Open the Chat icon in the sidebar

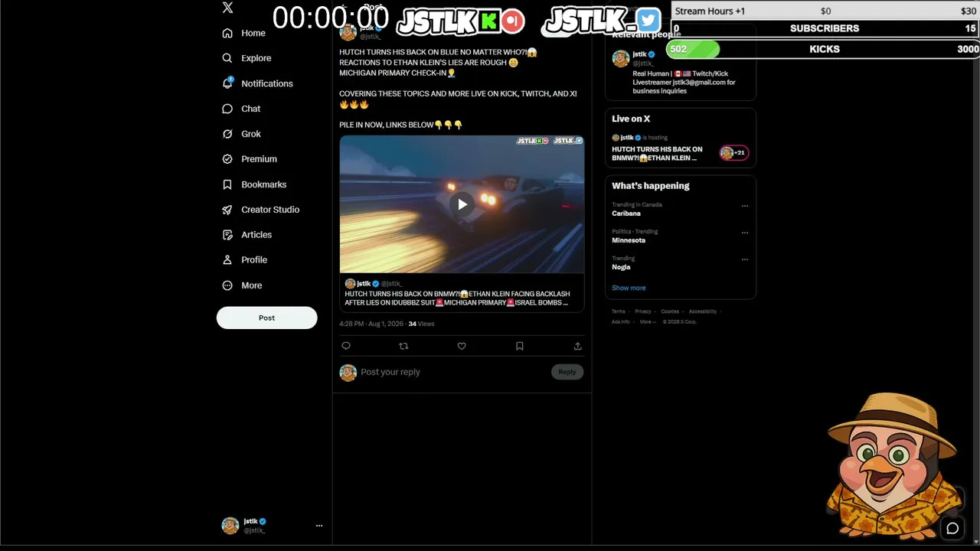(227, 109)
